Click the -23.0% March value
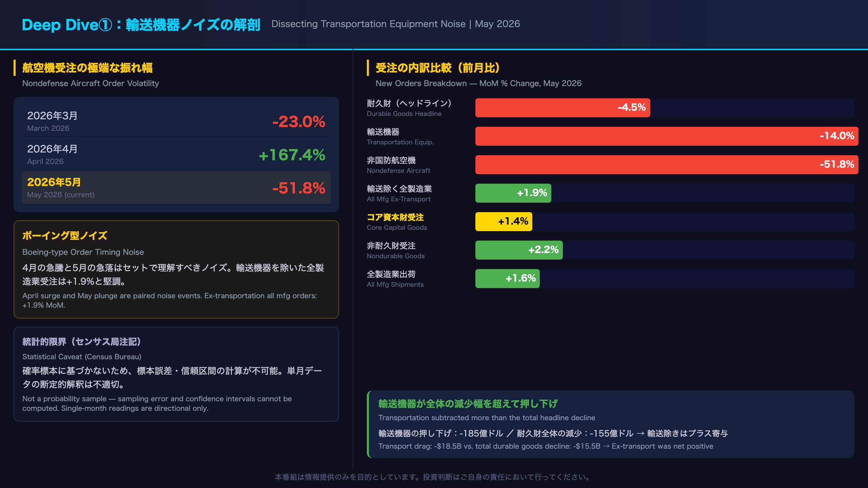 299,122
